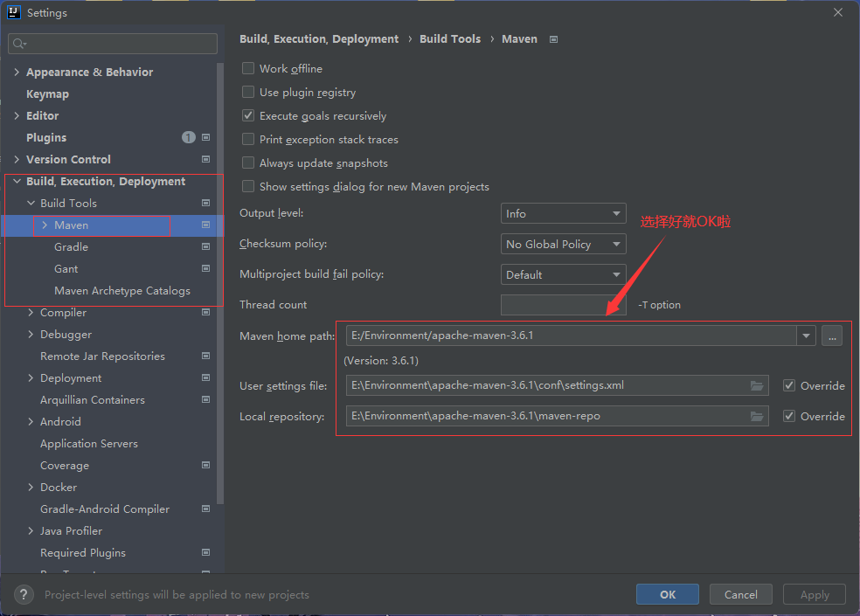Click the IntelliJ IDEA logo in title bar

click(14, 12)
